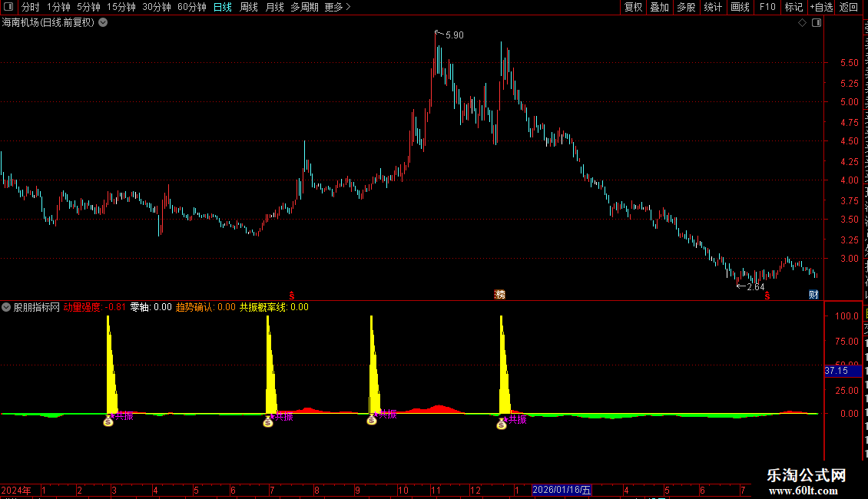
Task: Click the 共振概率线 indicator label
Action: [x=274, y=307]
